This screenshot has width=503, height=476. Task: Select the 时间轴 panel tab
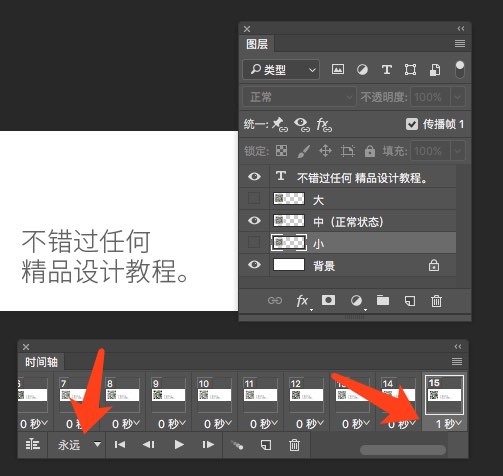point(41,362)
